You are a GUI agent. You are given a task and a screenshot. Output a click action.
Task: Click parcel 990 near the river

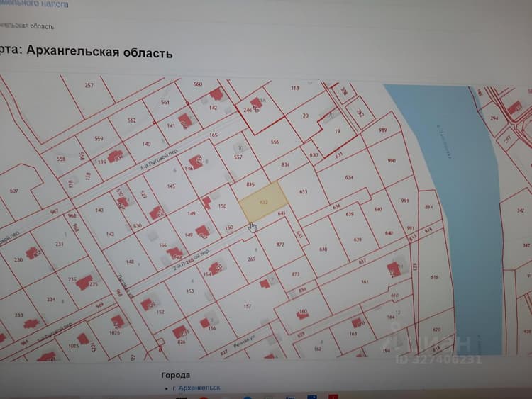click(392, 161)
